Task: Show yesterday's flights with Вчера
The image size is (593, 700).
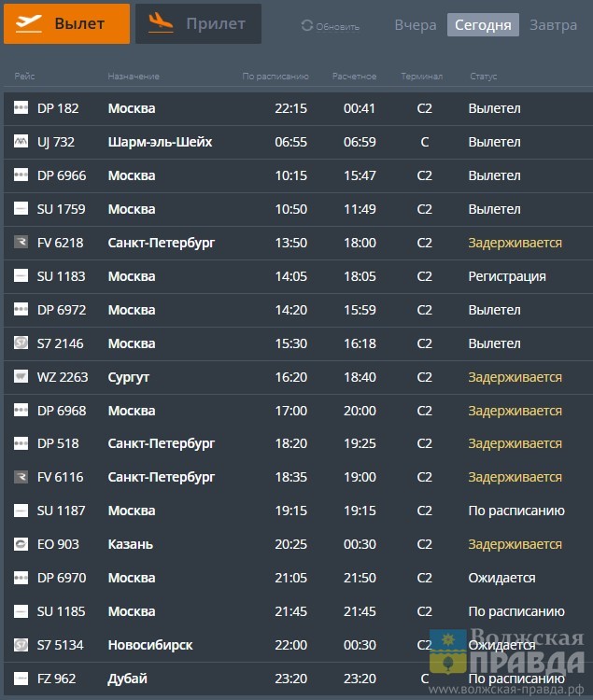Action: tap(415, 25)
